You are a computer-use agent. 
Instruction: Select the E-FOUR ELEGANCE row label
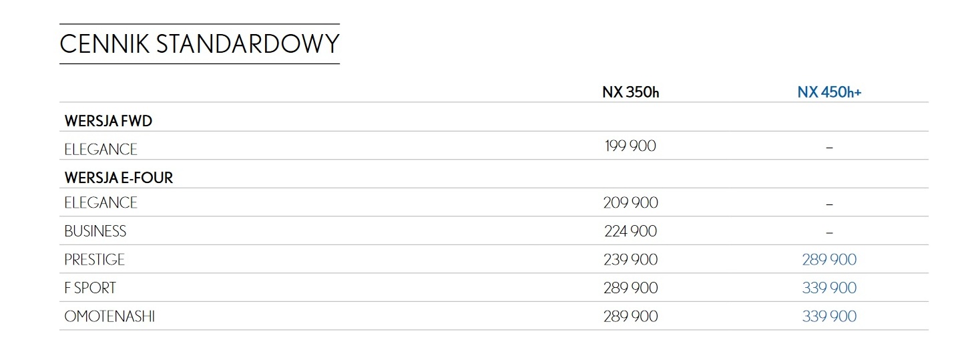pos(101,202)
